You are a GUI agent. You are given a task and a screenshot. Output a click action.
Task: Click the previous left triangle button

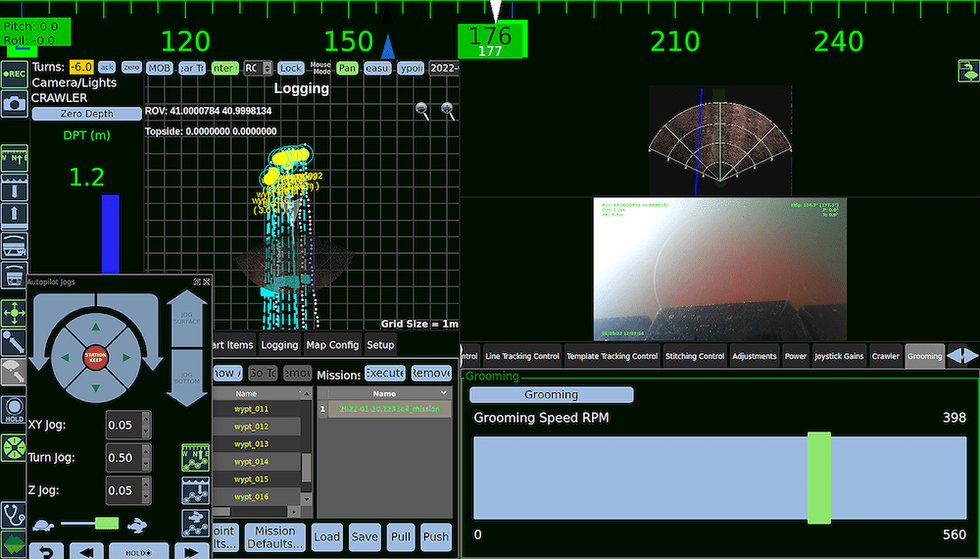87,552
